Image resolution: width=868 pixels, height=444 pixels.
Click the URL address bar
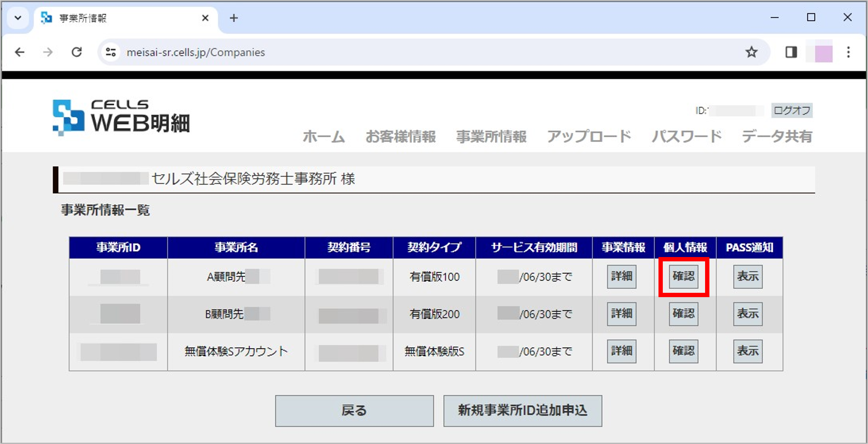point(236,52)
